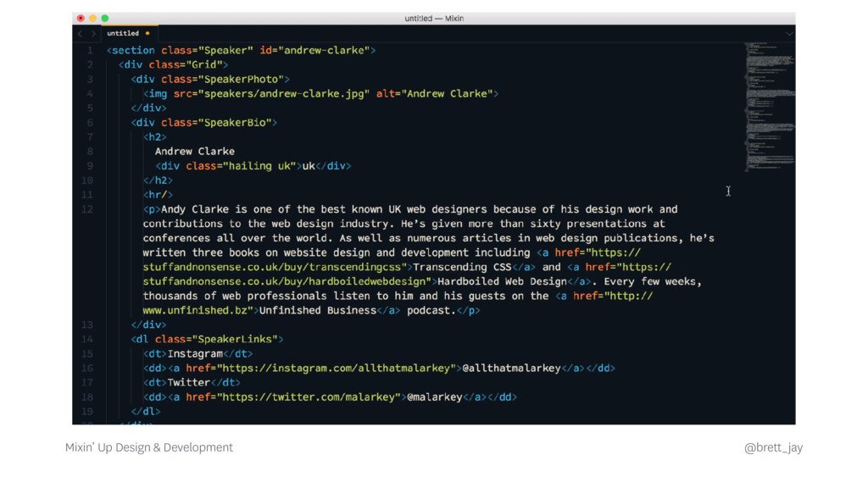Click class="hailing uk" on line 9
The height and width of the screenshot is (488, 868).
tap(241, 166)
